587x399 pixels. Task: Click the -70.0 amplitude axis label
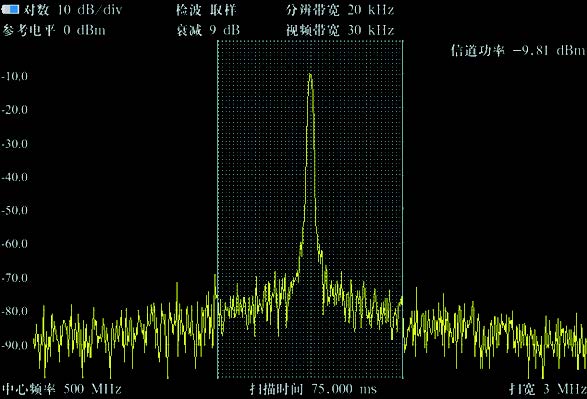pos(15,278)
